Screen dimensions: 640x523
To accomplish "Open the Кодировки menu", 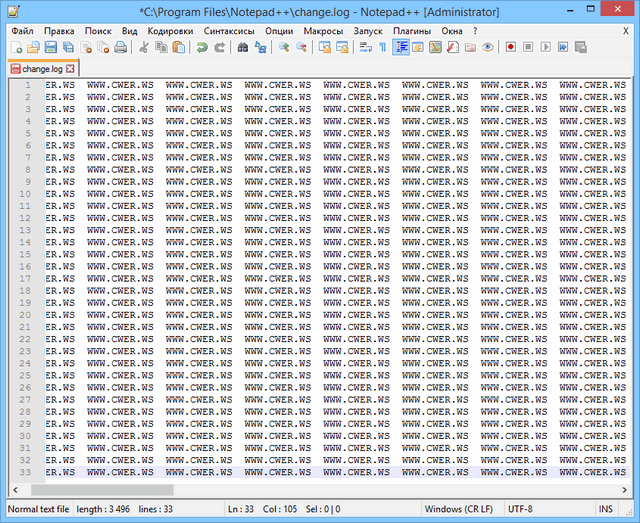I will (169, 31).
